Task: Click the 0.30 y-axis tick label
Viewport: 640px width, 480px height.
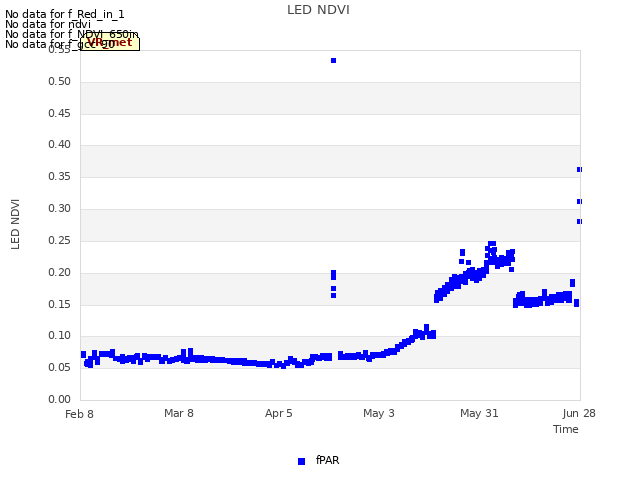Action: click(x=60, y=209)
